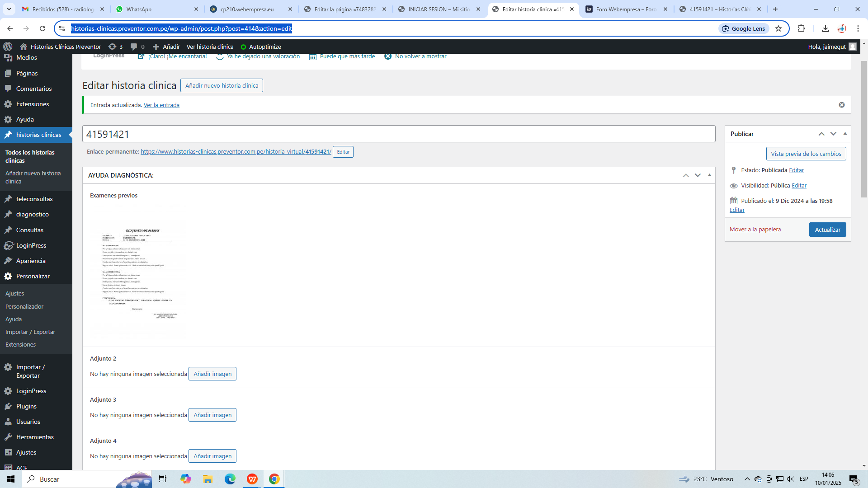Click Vista previa de los cambios
This screenshot has height=488, width=868.
(806, 154)
